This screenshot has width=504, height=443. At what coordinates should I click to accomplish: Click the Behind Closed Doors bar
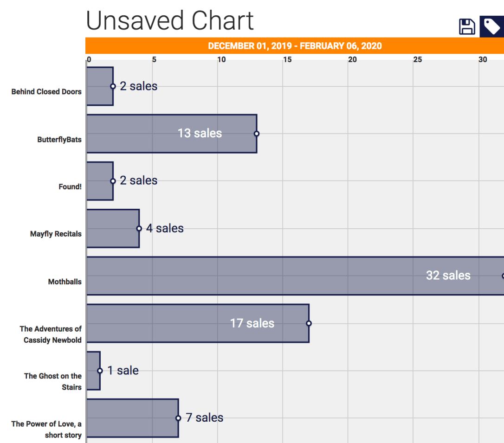(x=99, y=86)
